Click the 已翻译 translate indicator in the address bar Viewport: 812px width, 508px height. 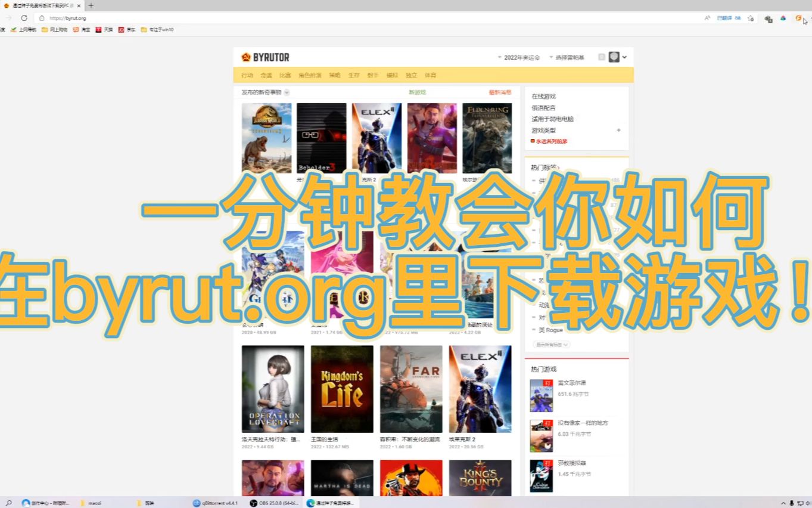pos(729,18)
